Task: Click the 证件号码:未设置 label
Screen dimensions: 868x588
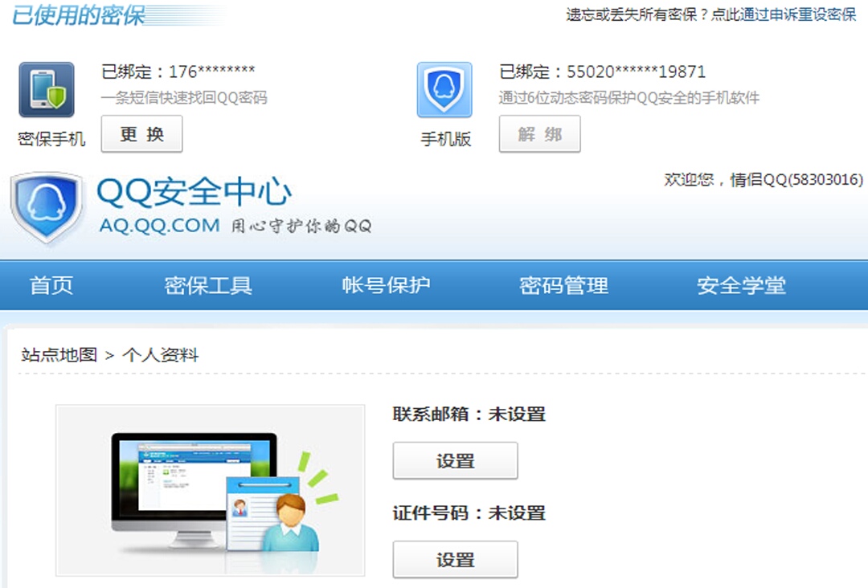Action: (469, 512)
